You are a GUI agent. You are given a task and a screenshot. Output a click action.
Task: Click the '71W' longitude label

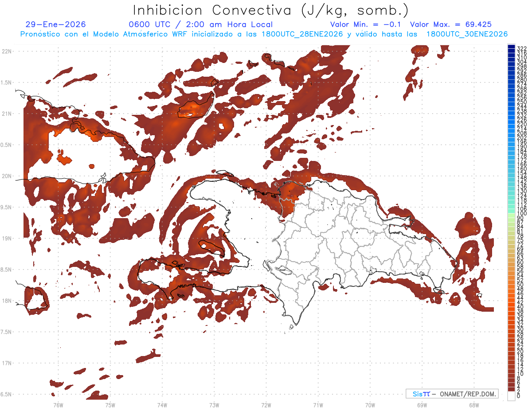coord(318,404)
